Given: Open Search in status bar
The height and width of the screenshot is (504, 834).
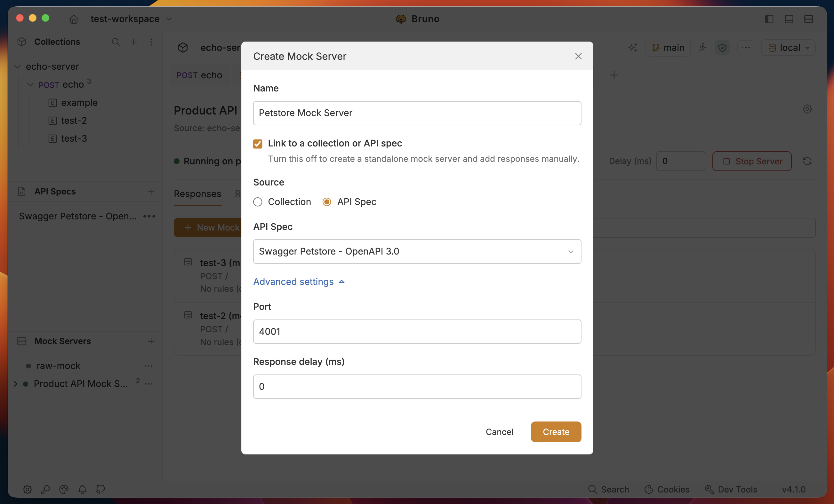Looking at the screenshot, I should point(609,489).
